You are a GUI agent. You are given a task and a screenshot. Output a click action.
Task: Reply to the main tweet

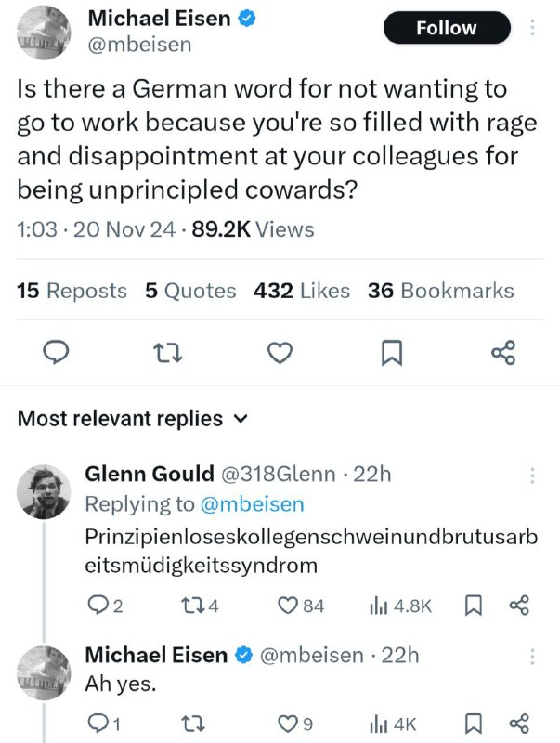pyautogui.click(x=58, y=353)
